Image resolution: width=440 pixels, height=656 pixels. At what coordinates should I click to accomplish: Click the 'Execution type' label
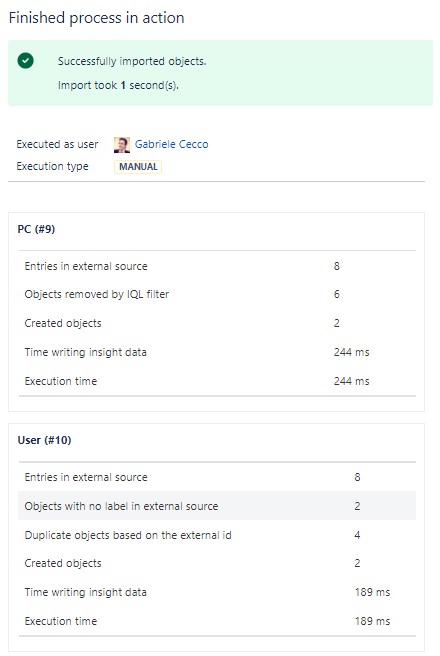coord(53,167)
